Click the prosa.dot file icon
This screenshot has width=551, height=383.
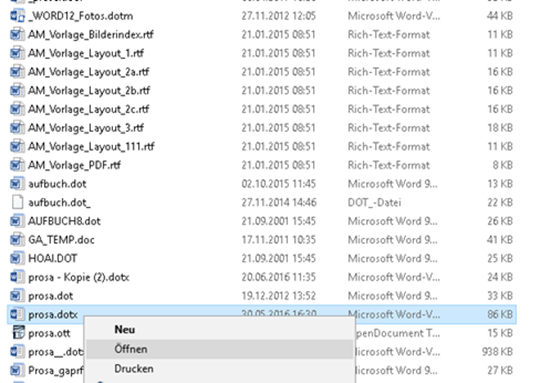coord(18,295)
